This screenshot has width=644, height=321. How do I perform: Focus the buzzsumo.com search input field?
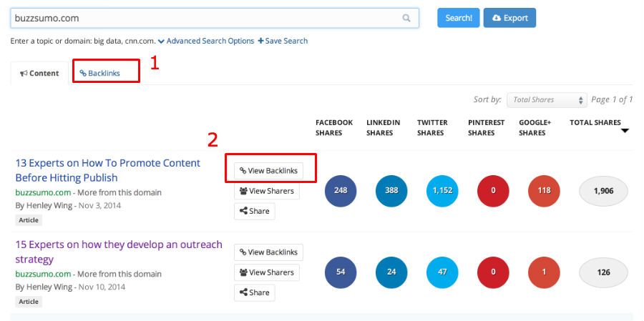(x=215, y=18)
